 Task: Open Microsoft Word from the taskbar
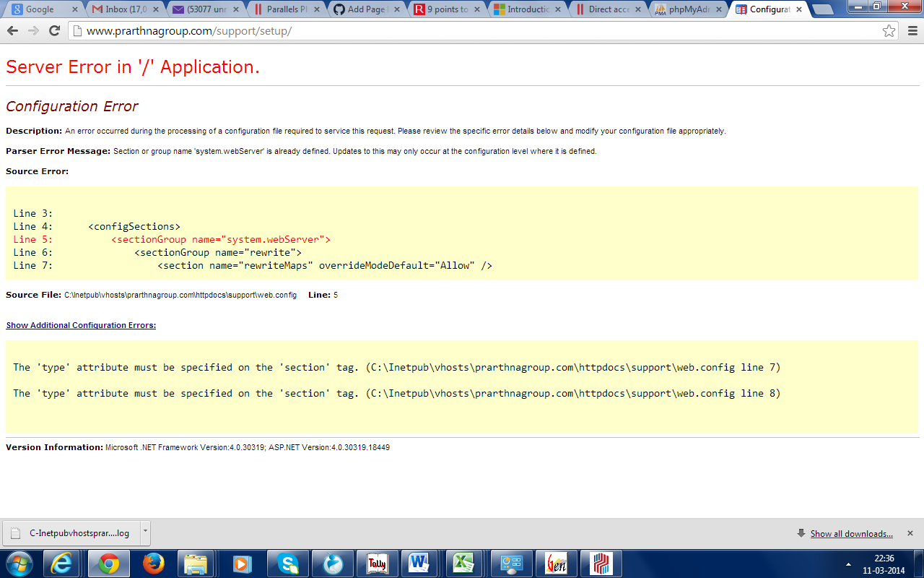tap(420, 564)
